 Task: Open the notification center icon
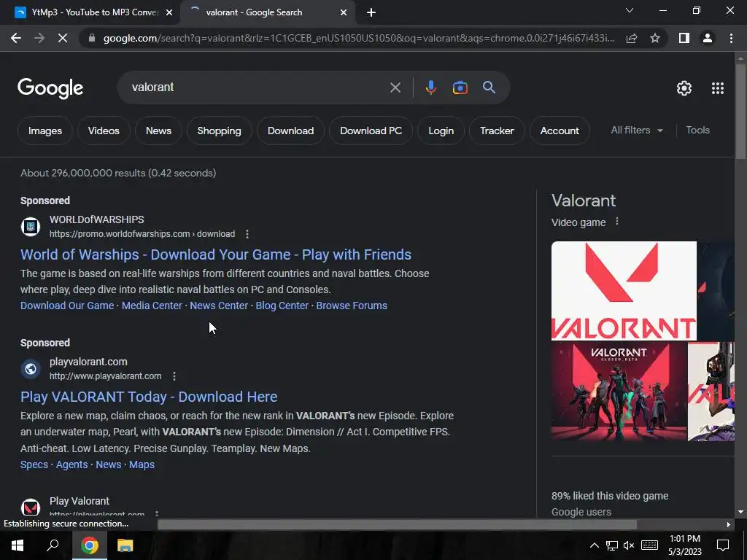(723, 545)
